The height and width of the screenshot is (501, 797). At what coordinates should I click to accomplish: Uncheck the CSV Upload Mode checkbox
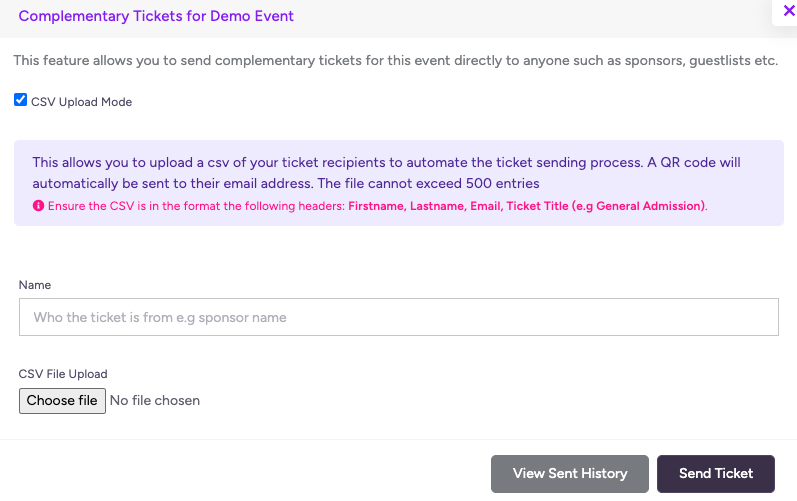point(20,100)
